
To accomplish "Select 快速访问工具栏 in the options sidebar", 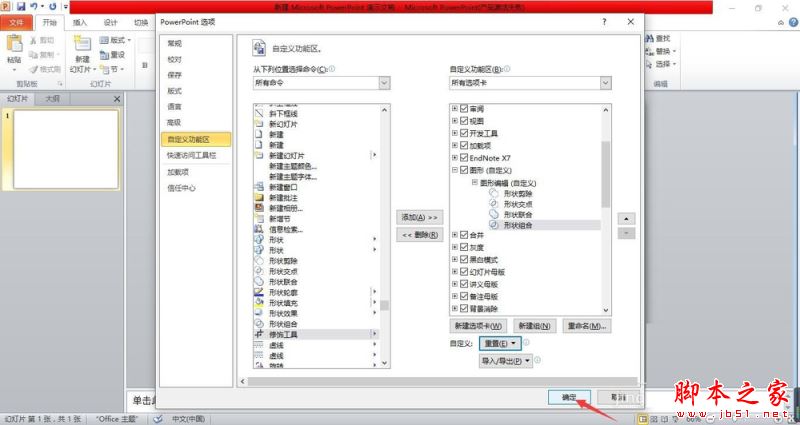I will pos(196,155).
